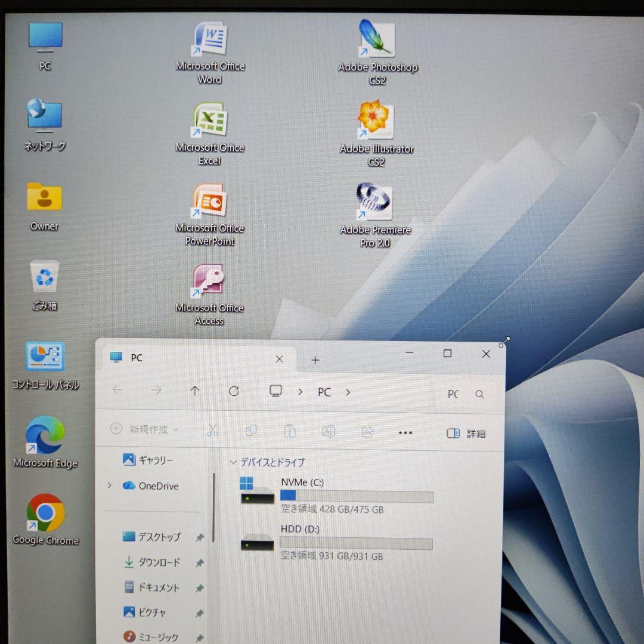The height and width of the screenshot is (644, 644).
Task: Open デスクトップ in quick access
Action: [151, 537]
